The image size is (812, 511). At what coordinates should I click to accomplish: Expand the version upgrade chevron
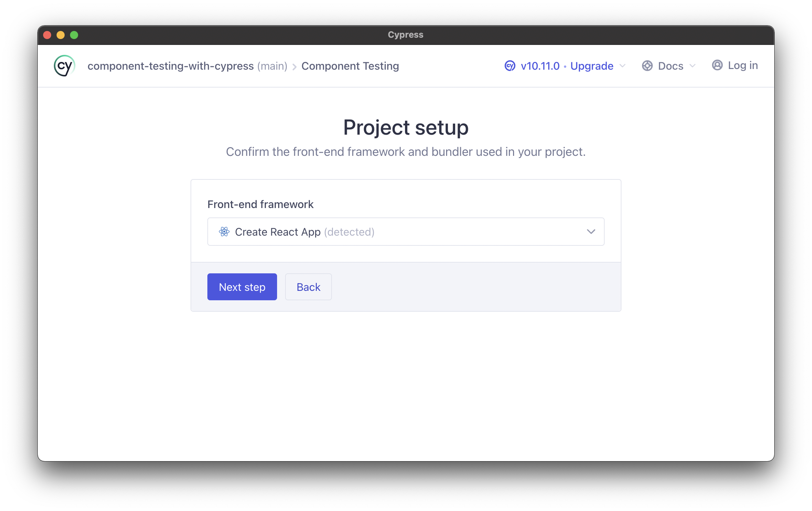click(622, 66)
